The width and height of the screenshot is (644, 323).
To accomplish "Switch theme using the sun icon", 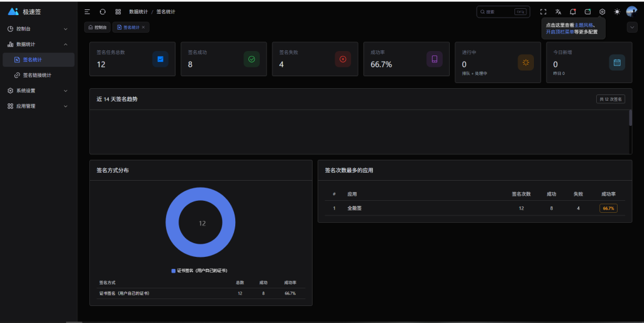I will click(x=617, y=12).
